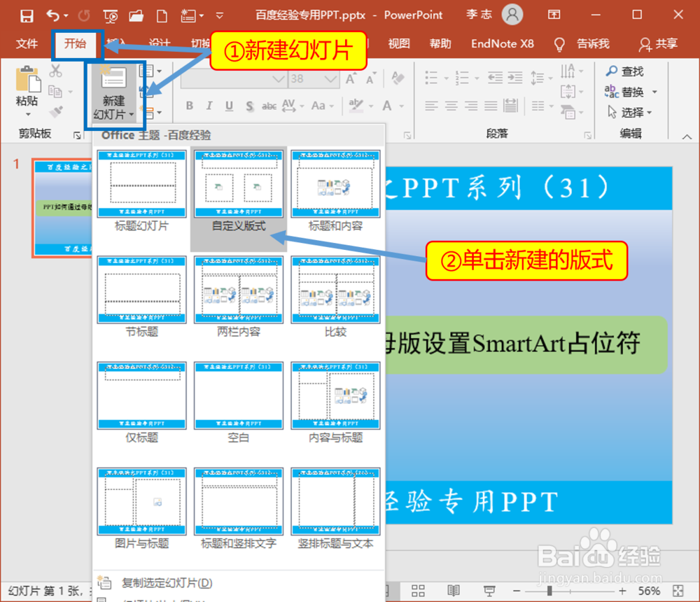Viewport: 700px width, 602px height.
Task: Expand the 新建幻灯片 dropdown arrow
Action: coord(132,115)
